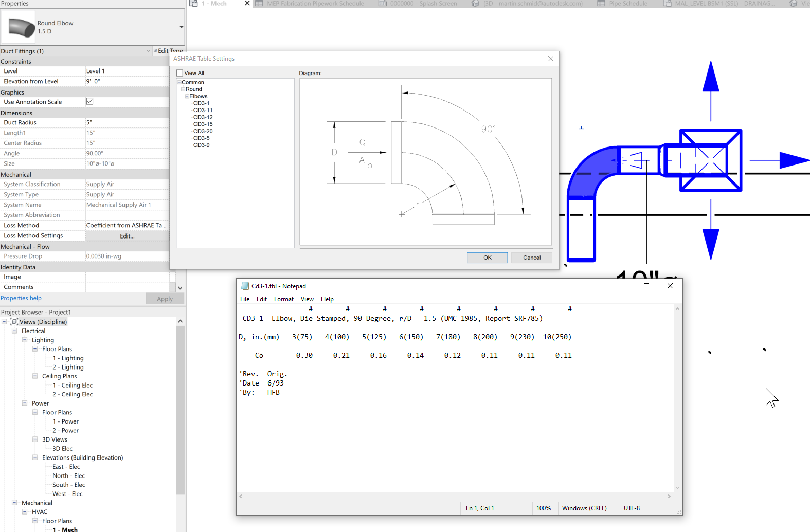Screen dimensions: 810x532
Task: Open Notepad Edit menu
Action: pos(262,299)
